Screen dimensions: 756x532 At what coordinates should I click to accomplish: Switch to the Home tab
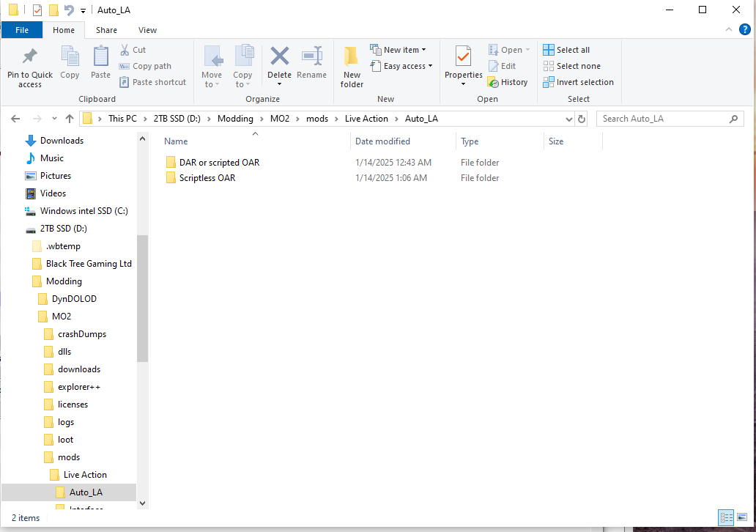click(64, 30)
